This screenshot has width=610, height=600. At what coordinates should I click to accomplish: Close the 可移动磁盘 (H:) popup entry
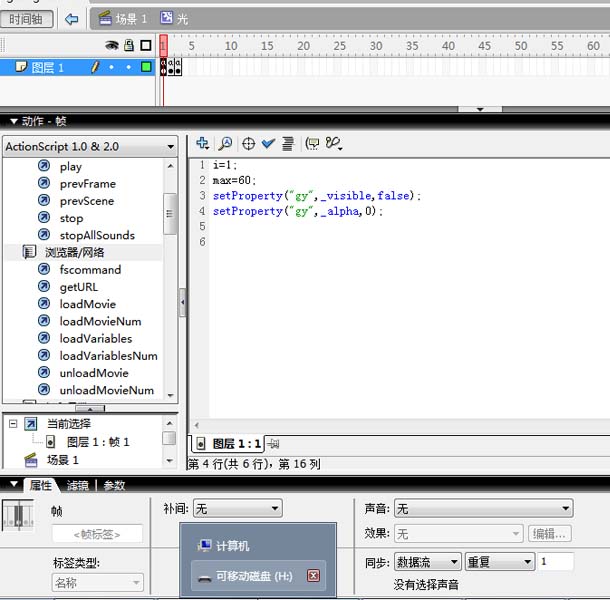click(x=313, y=575)
